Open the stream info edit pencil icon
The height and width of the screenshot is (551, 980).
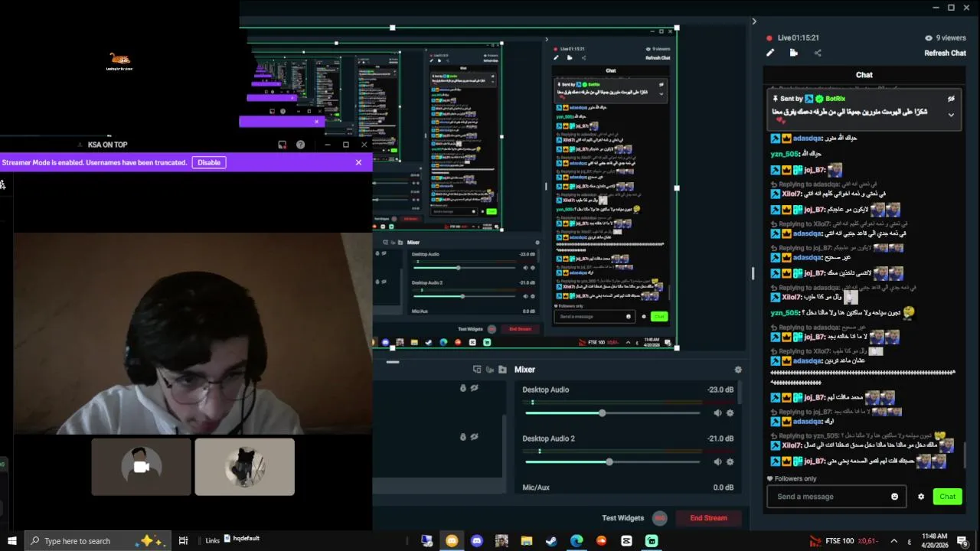click(x=770, y=53)
